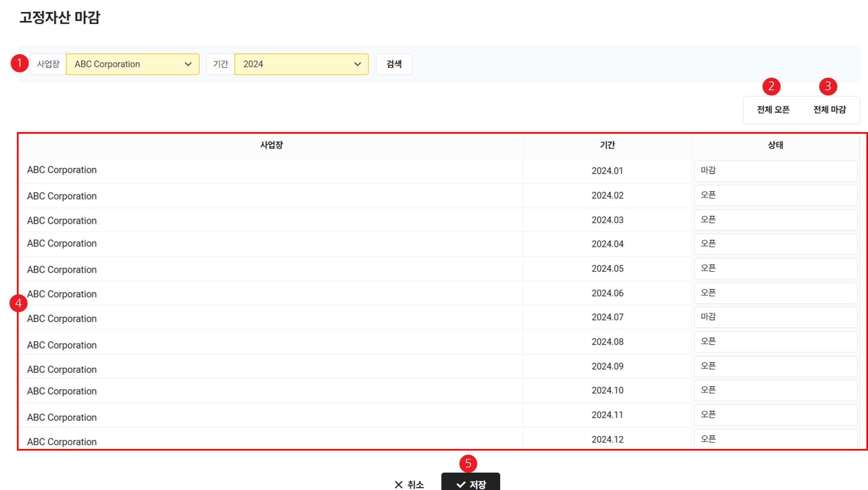Click the 2024.10 오픈 status field
Image resolution: width=868 pixels, height=490 pixels.
tap(775, 390)
